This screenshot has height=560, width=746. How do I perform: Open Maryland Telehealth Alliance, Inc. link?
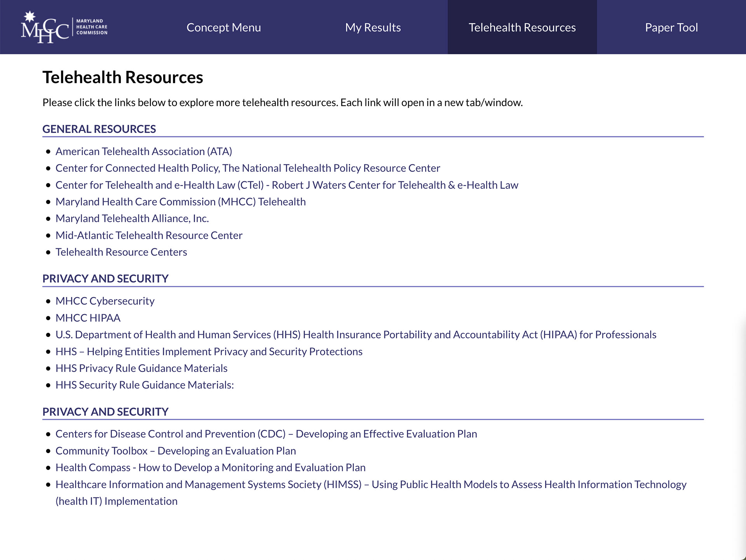tap(132, 218)
